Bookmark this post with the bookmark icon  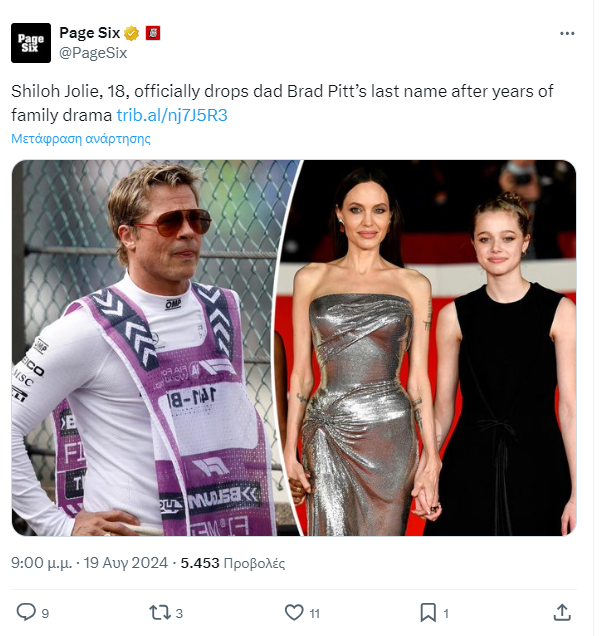click(x=427, y=611)
